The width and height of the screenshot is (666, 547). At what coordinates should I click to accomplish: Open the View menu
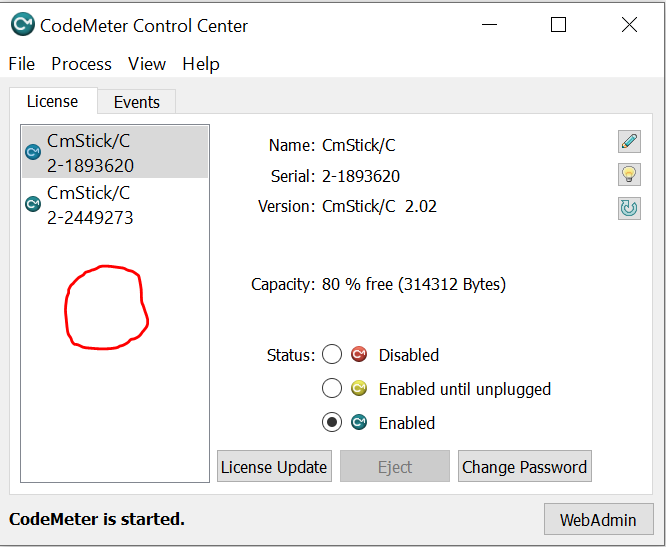coord(147,64)
